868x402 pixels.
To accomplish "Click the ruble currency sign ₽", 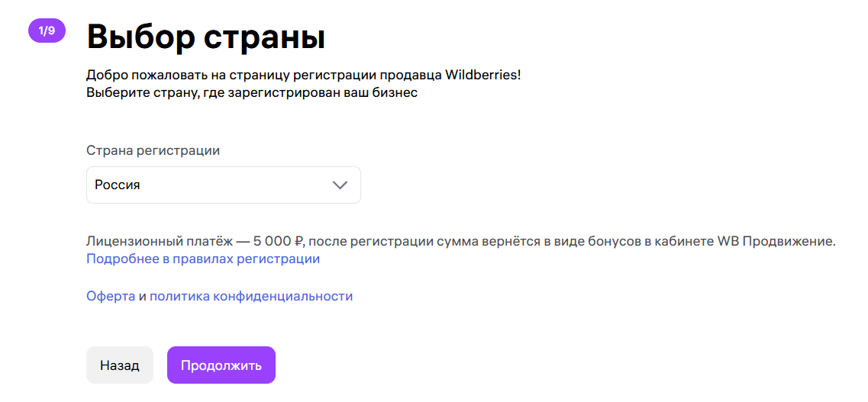I will click(x=298, y=242).
